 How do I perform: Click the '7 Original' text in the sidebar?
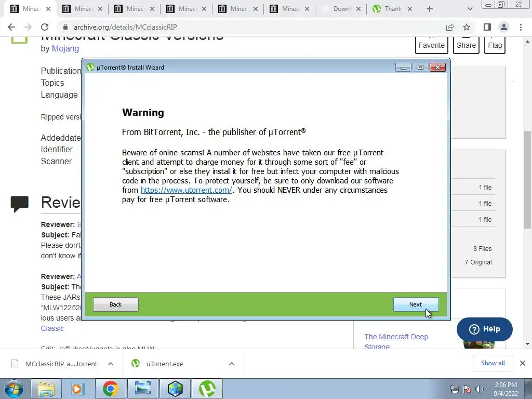coord(478,262)
